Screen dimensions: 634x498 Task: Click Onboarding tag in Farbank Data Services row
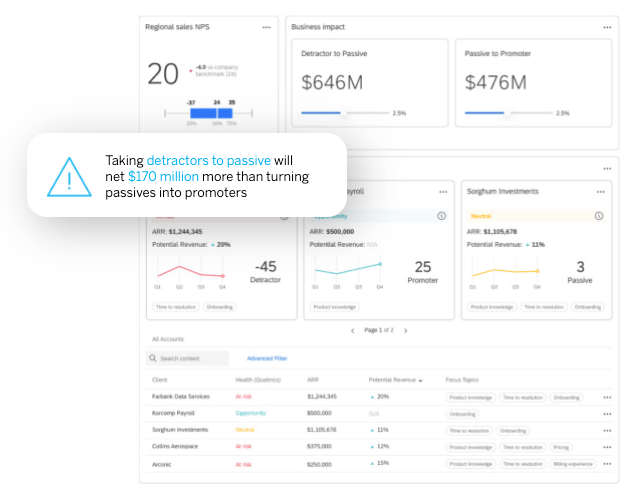pyautogui.click(x=566, y=398)
